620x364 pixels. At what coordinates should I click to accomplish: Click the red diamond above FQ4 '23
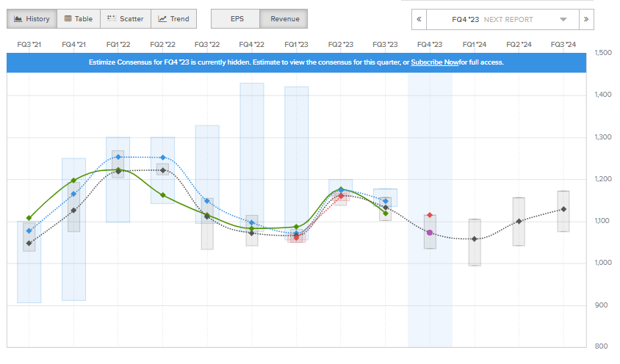coord(430,215)
